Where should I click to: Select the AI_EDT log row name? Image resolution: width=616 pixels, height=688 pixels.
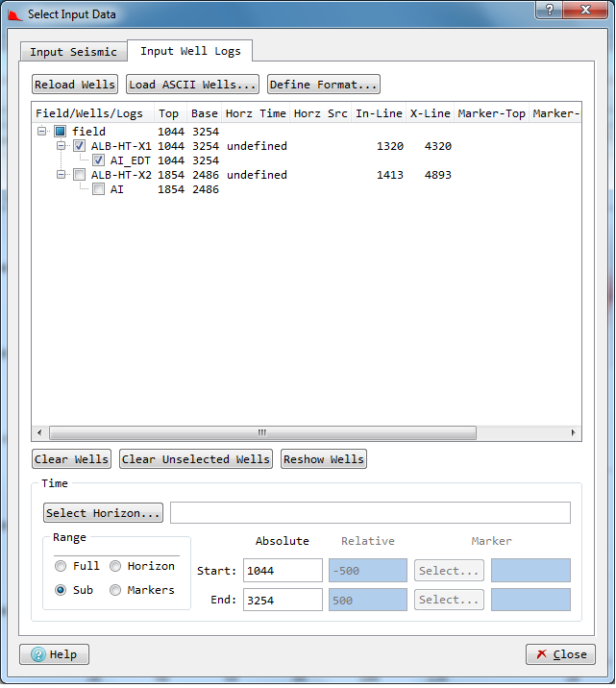coord(131,160)
